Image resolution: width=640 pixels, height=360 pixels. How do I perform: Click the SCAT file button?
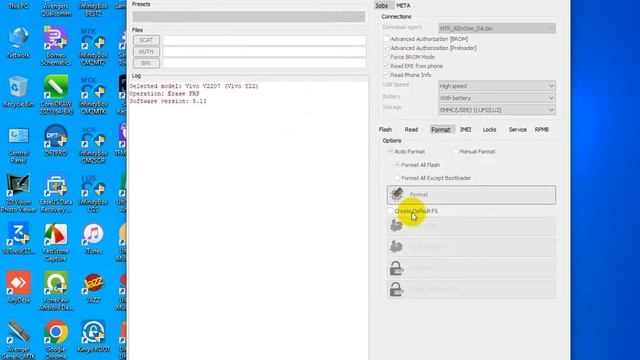click(146, 40)
